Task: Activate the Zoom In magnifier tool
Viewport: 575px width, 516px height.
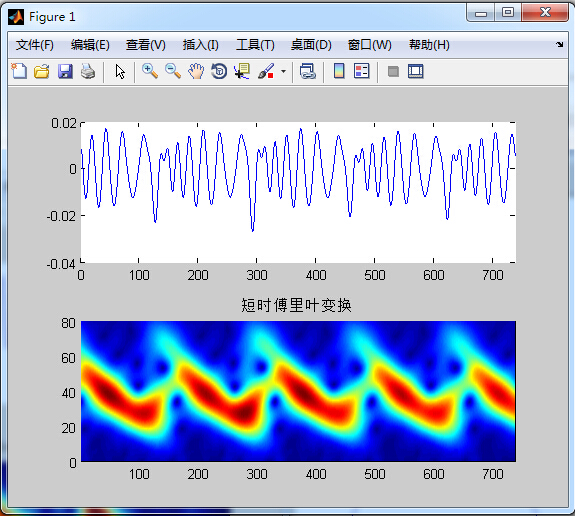Action: coord(150,71)
